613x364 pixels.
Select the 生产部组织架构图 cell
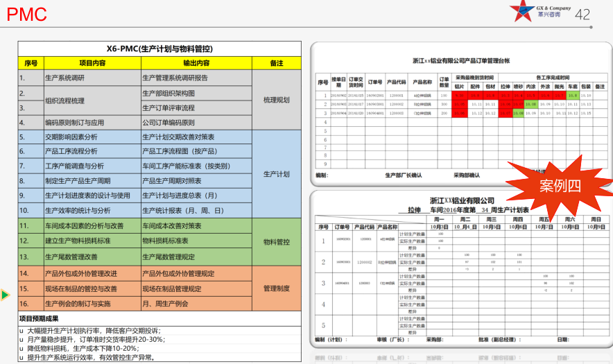tap(196, 93)
